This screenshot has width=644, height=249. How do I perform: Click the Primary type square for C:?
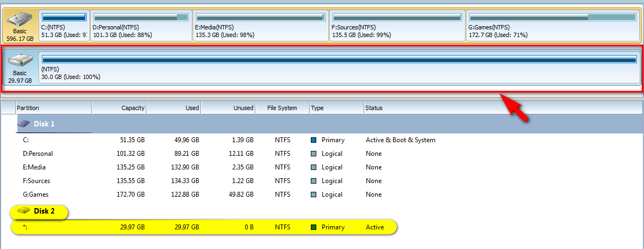coord(314,140)
